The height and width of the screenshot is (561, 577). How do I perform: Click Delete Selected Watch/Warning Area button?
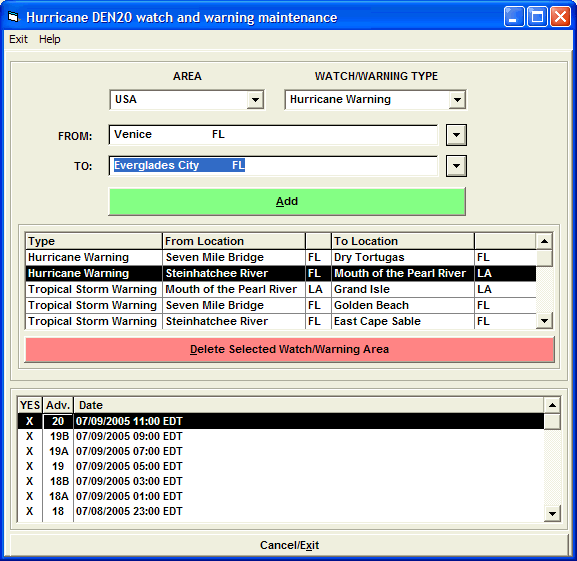coord(289,349)
